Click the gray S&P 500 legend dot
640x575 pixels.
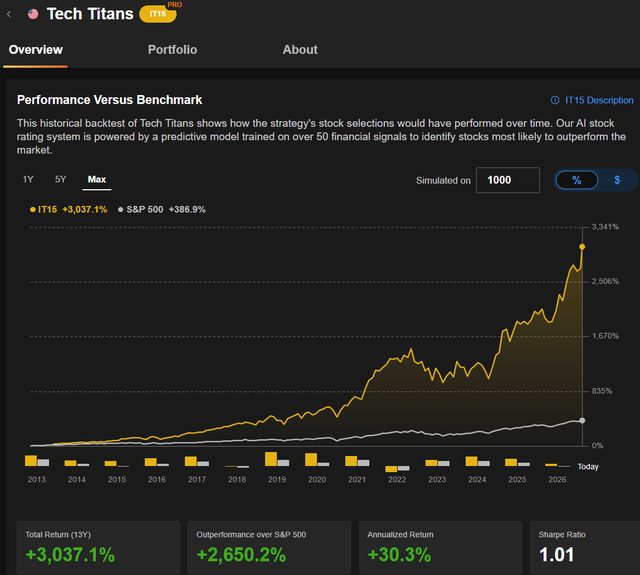coord(120,209)
